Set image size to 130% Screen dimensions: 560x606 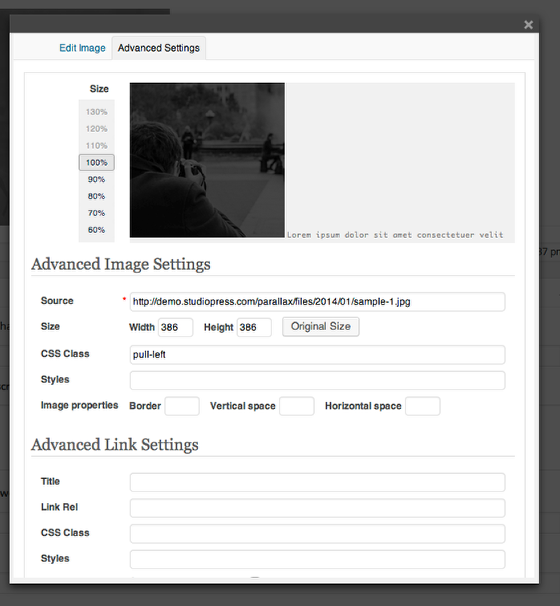click(97, 112)
